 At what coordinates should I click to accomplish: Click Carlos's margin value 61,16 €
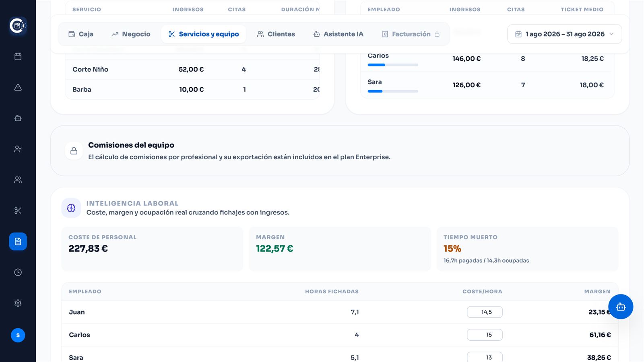click(600, 335)
